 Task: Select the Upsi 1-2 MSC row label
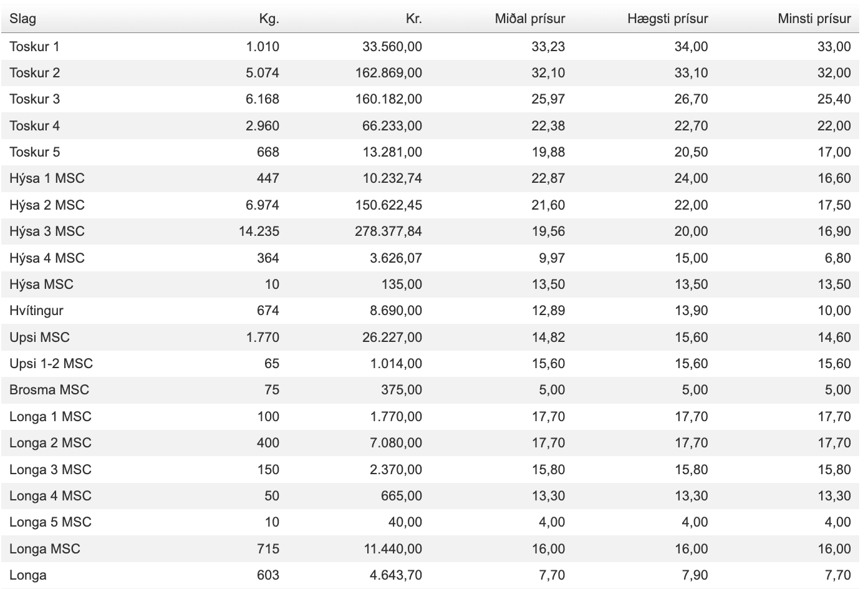click(x=51, y=364)
